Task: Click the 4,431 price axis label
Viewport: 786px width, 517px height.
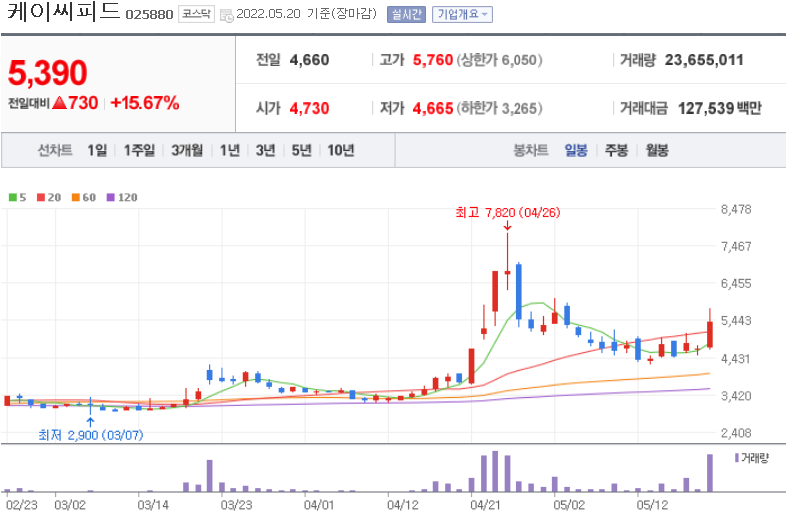Action: [x=736, y=359]
